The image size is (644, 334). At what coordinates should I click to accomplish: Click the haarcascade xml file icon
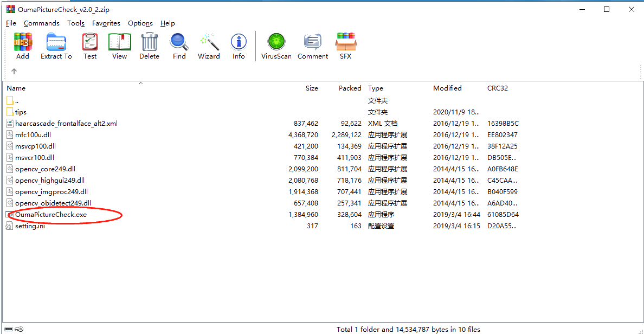pos(10,123)
